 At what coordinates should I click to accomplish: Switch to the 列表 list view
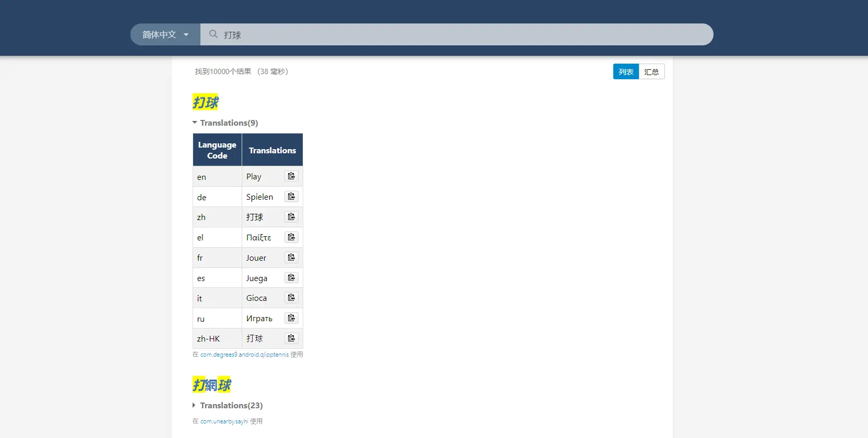pyautogui.click(x=625, y=72)
